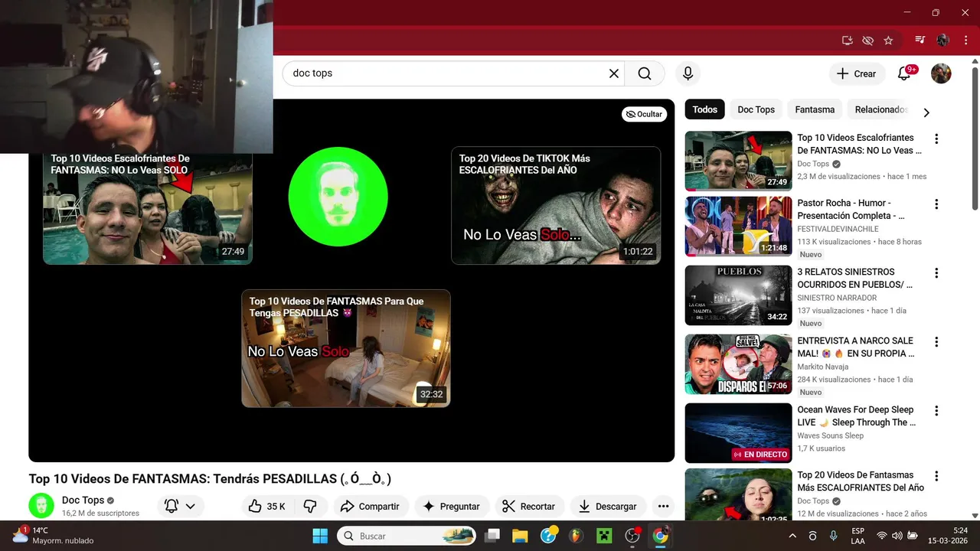Click the Preguntar button
Viewport: 980px width, 551px height.
click(x=452, y=507)
